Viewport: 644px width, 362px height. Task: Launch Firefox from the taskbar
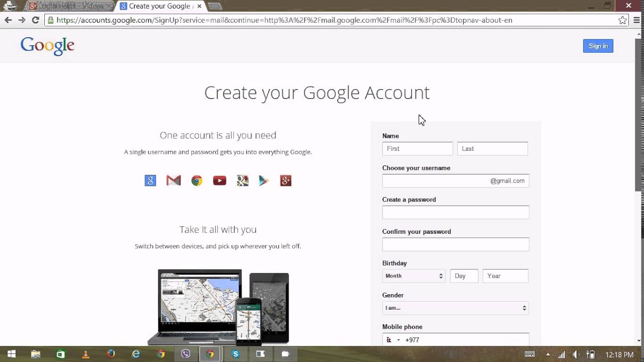pos(111,354)
